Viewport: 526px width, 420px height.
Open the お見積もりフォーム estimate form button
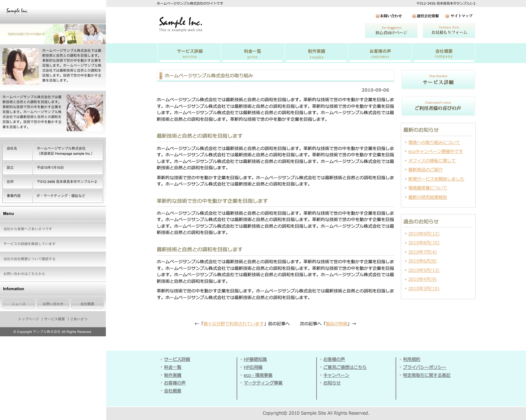449,31
